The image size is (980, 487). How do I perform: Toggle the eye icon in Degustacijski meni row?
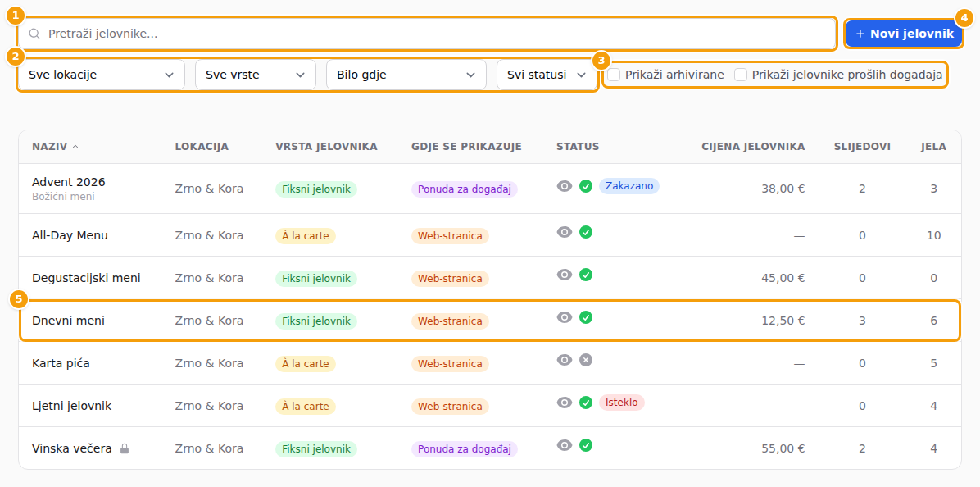[x=565, y=275]
